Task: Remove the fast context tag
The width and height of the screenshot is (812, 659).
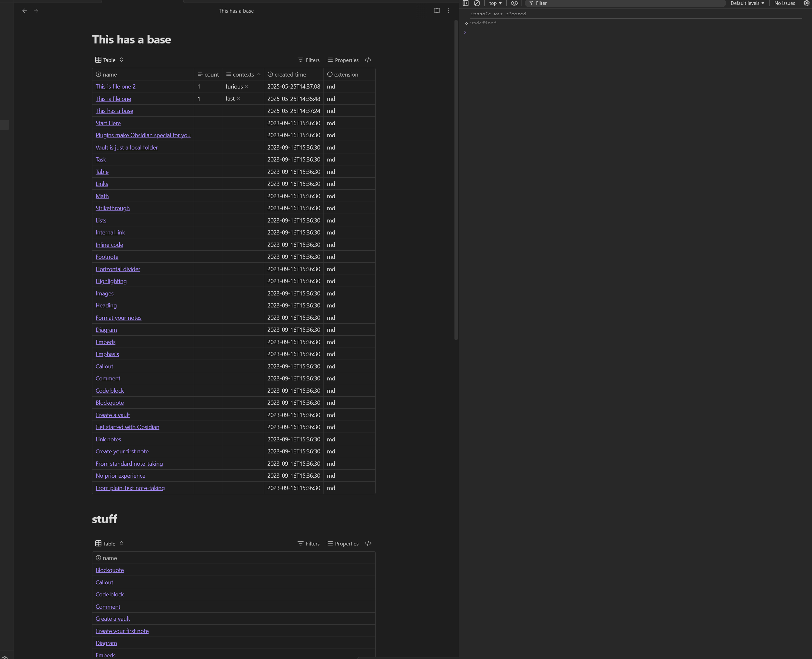Action: click(x=239, y=99)
